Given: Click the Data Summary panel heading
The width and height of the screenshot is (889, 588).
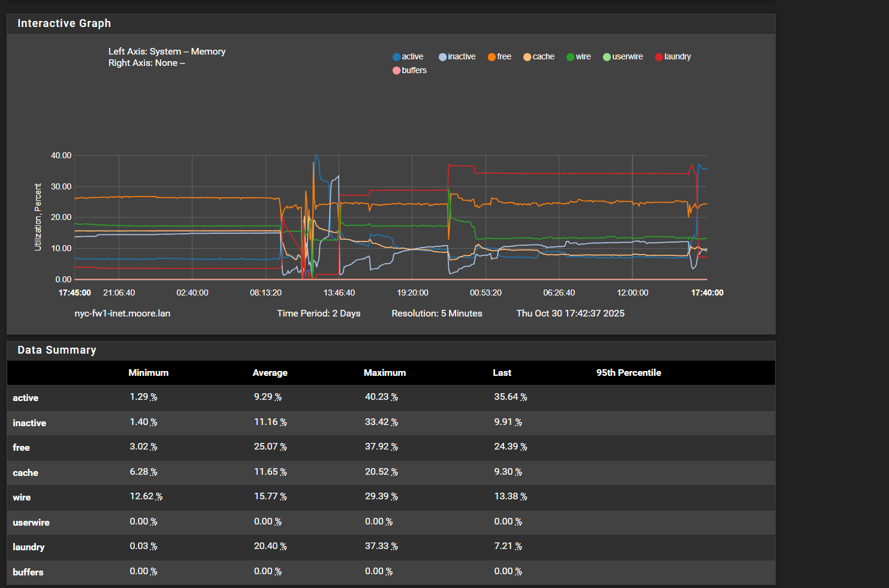Looking at the screenshot, I should pos(57,350).
